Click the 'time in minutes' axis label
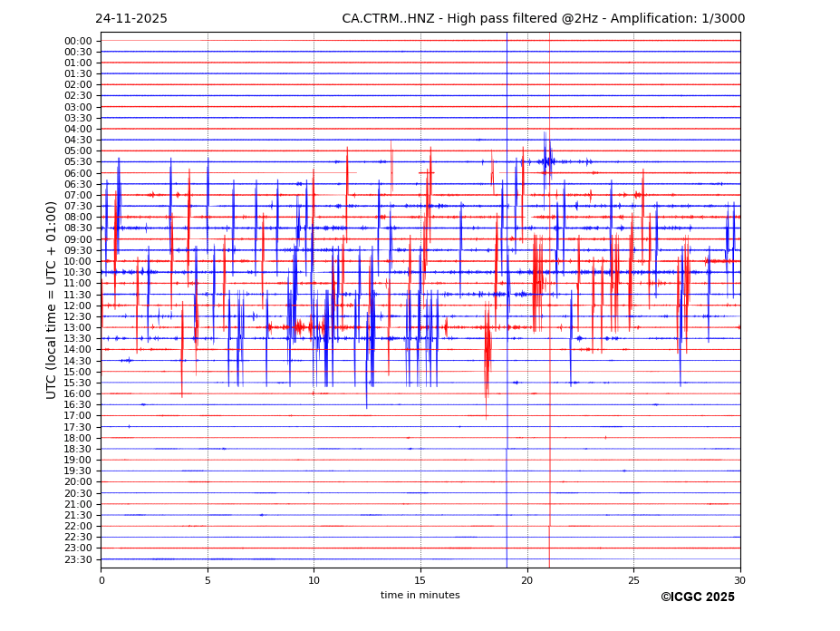The height and width of the screenshot is (631, 840). (420, 596)
